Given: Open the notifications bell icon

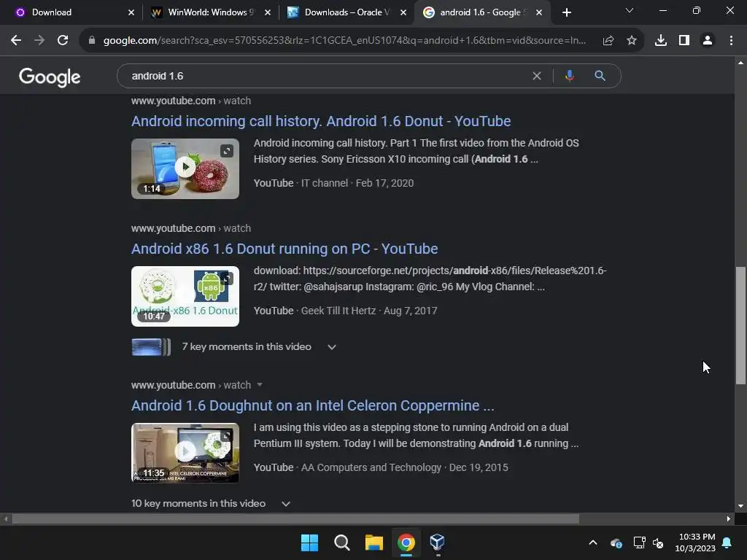Looking at the screenshot, I should (727, 542).
